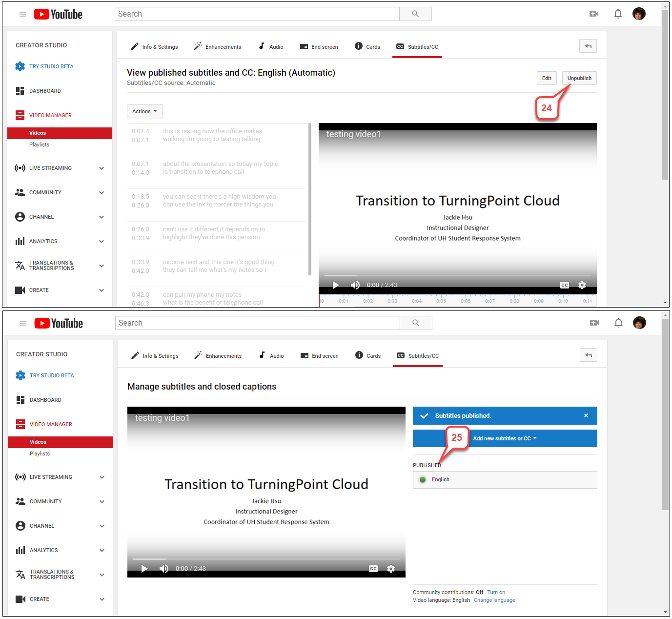The image size is (672, 619).
Task: Open End screen tab in lower screenshot
Action: tap(320, 356)
